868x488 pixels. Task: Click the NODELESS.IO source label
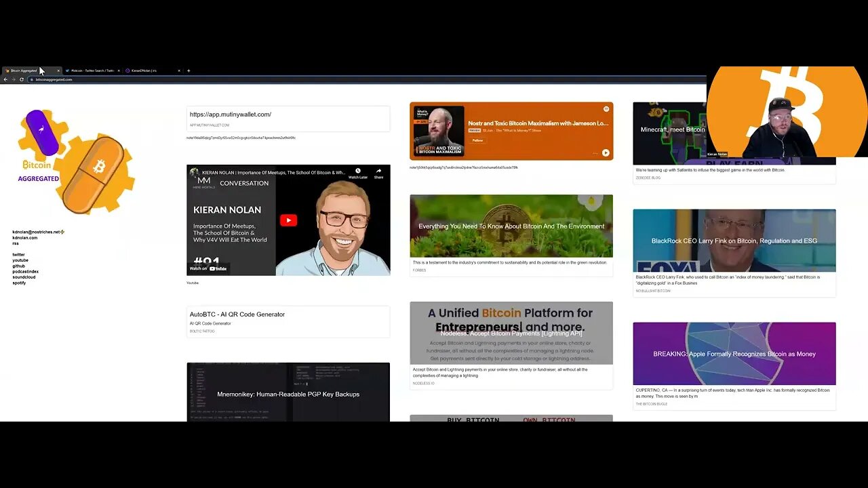pos(424,384)
